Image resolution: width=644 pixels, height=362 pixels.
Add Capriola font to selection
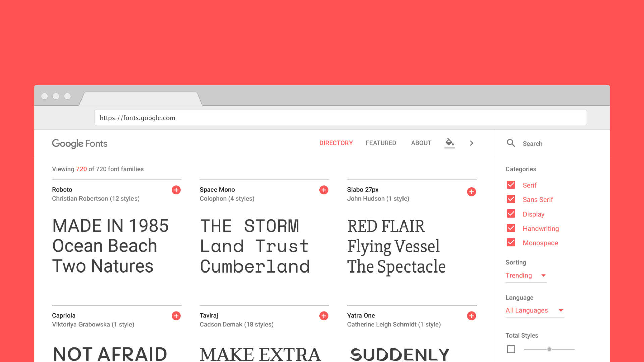(x=176, y=316)
